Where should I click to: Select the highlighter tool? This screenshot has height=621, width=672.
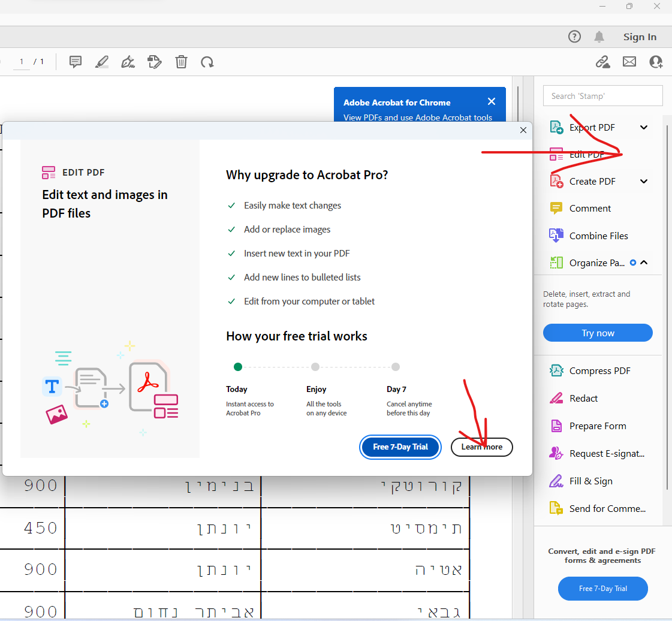click(x=101, y=62)
